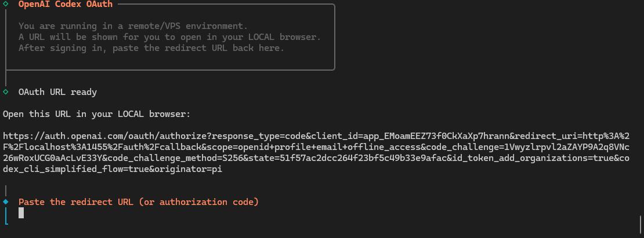This screenshot has width=644, height=238.
Task: Click the blue diamond before Paste the redirect URL
Action: pyautogui.click(x=6, y=202)
